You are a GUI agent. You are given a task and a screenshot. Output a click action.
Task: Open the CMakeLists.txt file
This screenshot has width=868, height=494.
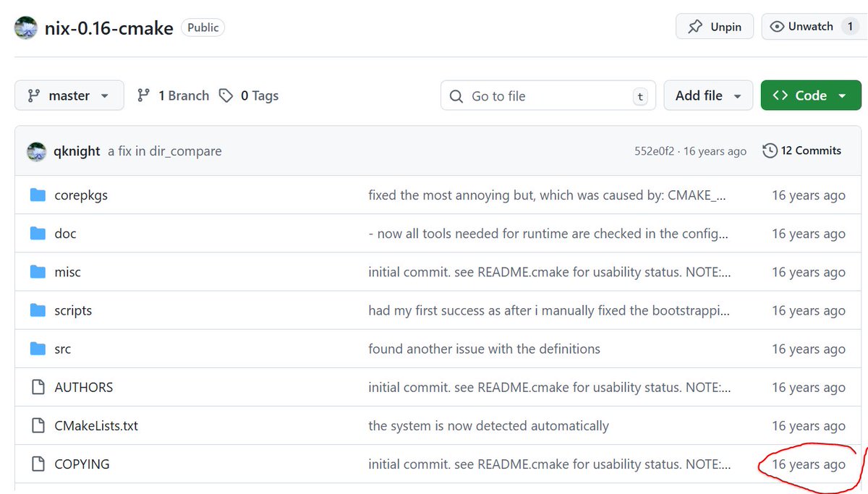96,425
